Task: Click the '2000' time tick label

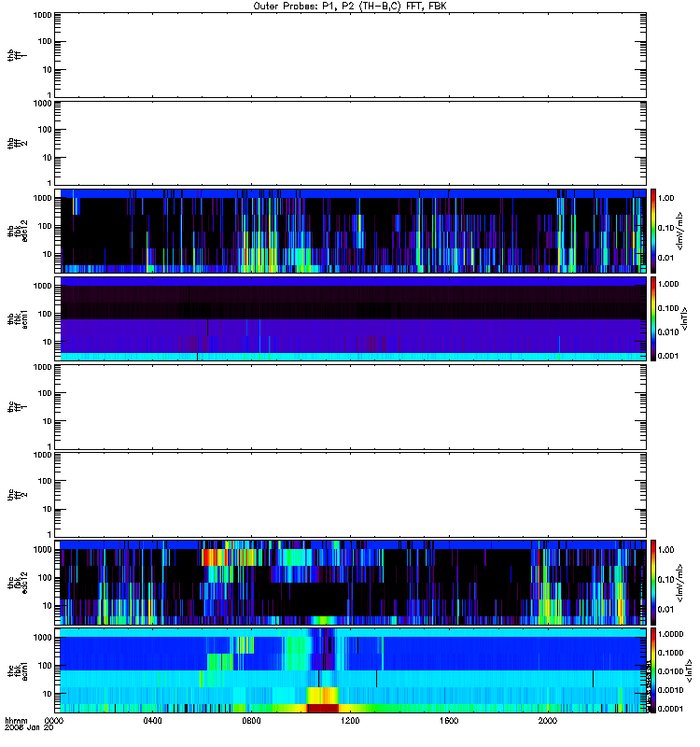Action: click(x=548, y=720)
